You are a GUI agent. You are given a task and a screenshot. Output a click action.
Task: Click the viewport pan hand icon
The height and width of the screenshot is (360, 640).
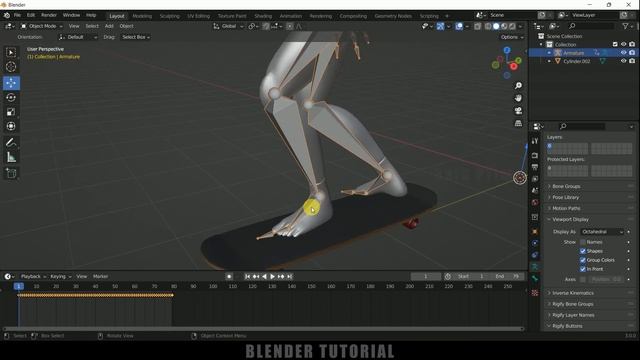pyautogui.click(x=518, y=98)
